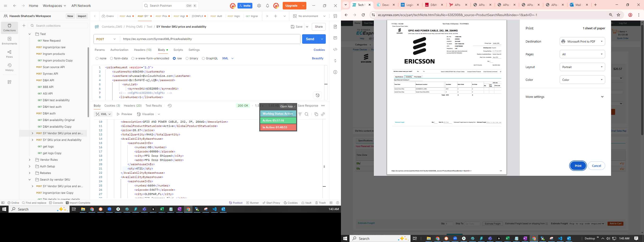The width and height of the screenshot is (644, 242).
Task: Switch to the Headers (13) request tab
Action: (x=143, y=50)
